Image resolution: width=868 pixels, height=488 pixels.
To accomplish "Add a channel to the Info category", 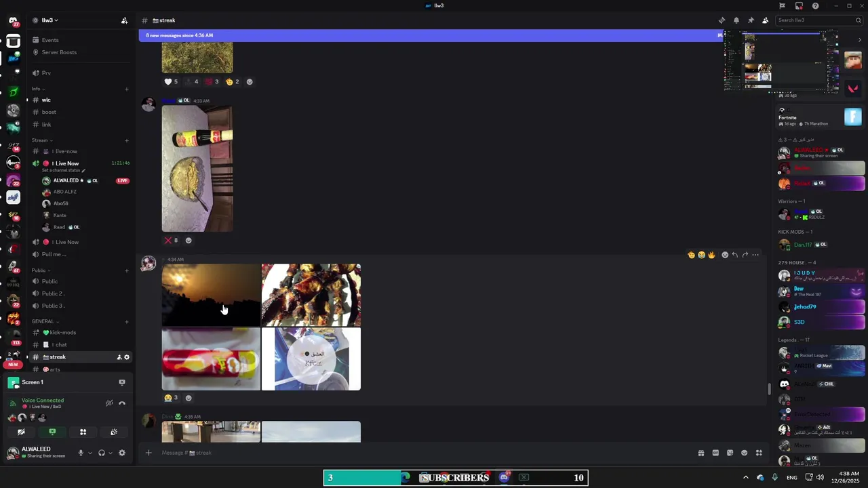I will 127,89.
